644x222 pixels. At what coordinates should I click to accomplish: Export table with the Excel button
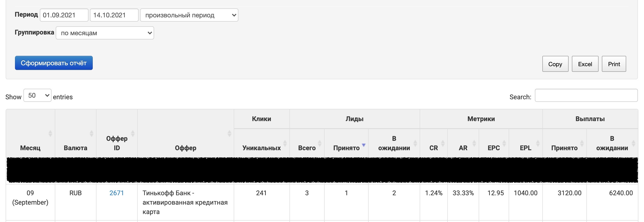coord(585,64)
